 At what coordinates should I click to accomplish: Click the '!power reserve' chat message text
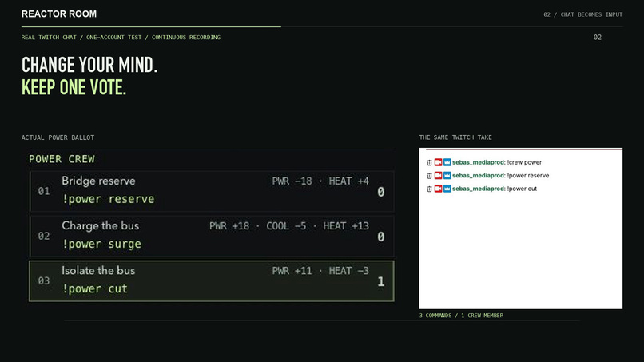(x=528, y=176)
